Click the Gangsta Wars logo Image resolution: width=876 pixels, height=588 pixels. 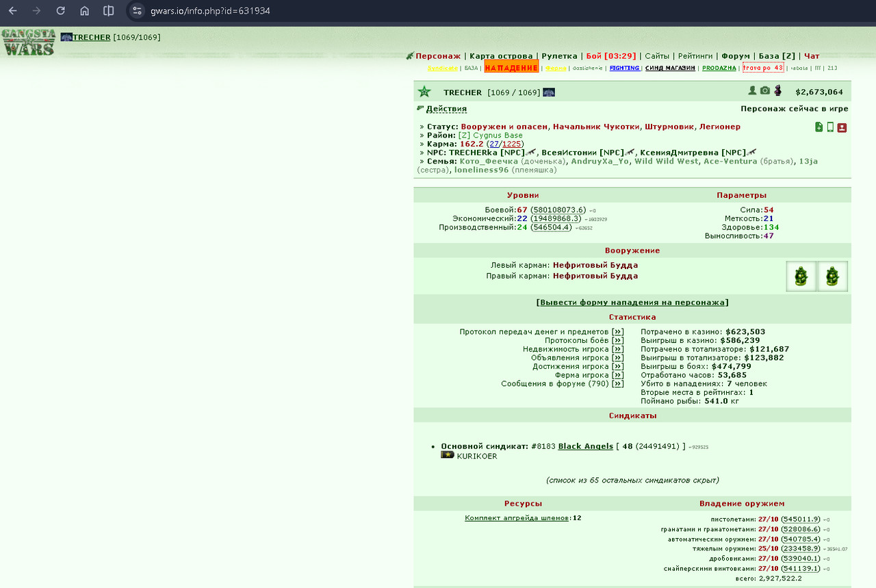28,42
